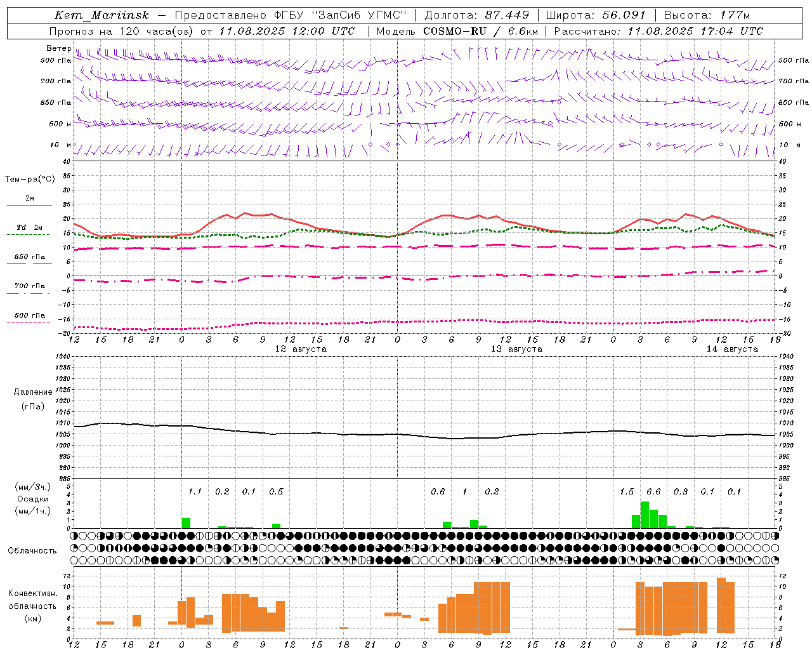The width and height of the screenshot is (812, 650).
Task: Click the '(км)' unit under convective cloudiness
Action: [32, 618]
